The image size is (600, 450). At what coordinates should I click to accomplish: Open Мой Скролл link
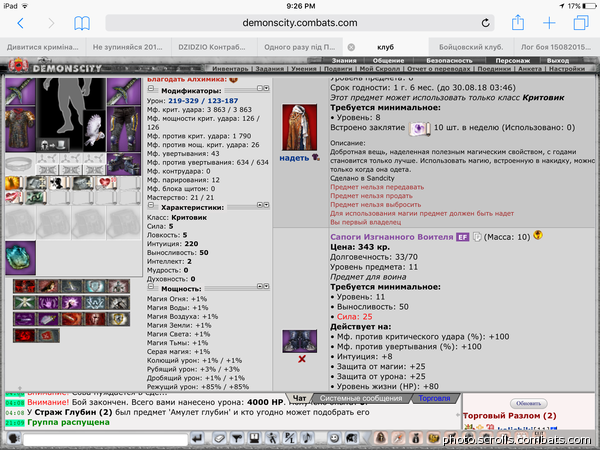(380, 69)
